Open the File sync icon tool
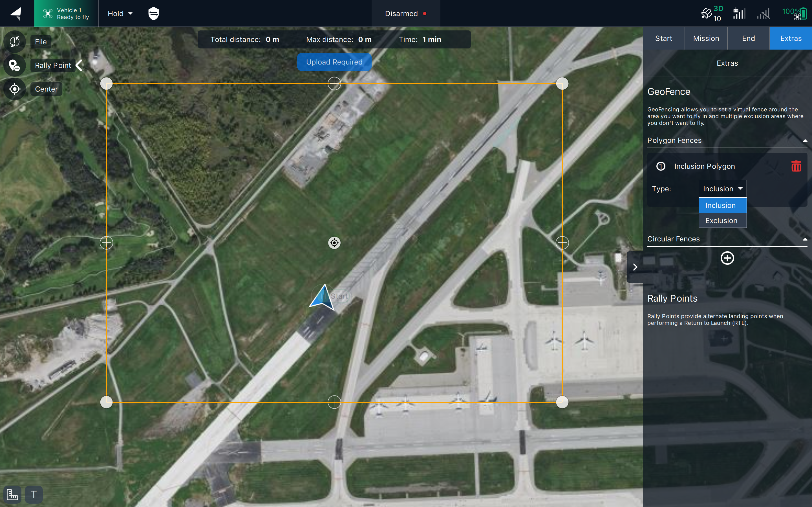This screenshot has width=812, height=507. [x=15, y=42]
